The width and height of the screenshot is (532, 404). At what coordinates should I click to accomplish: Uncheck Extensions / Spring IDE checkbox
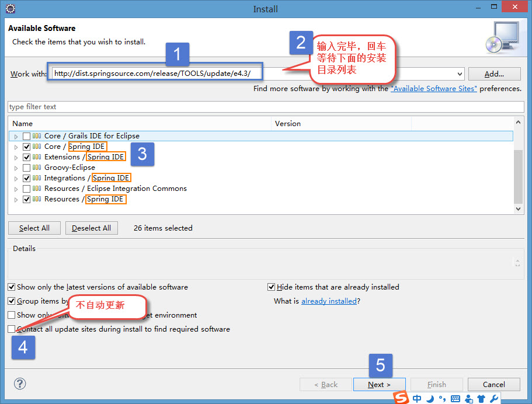(26, 158)
